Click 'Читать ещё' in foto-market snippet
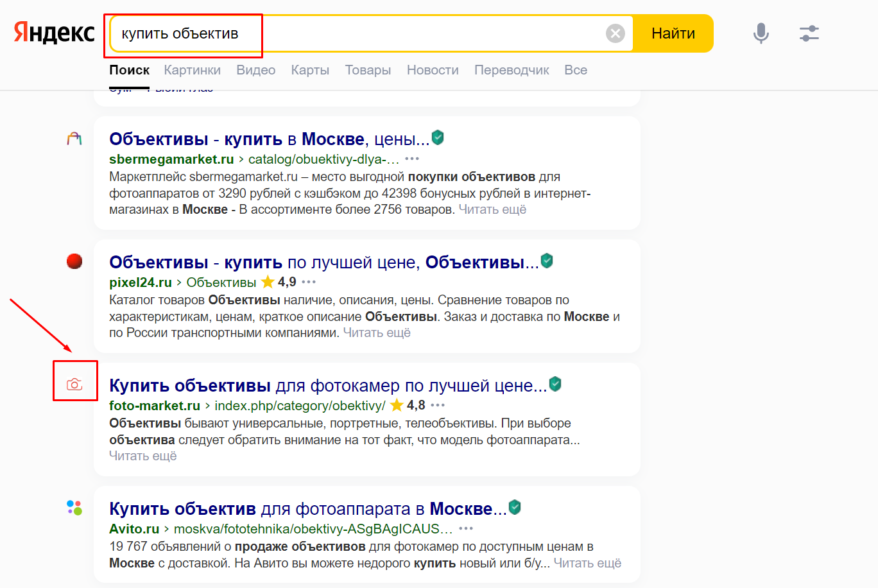 coord(142,456)
